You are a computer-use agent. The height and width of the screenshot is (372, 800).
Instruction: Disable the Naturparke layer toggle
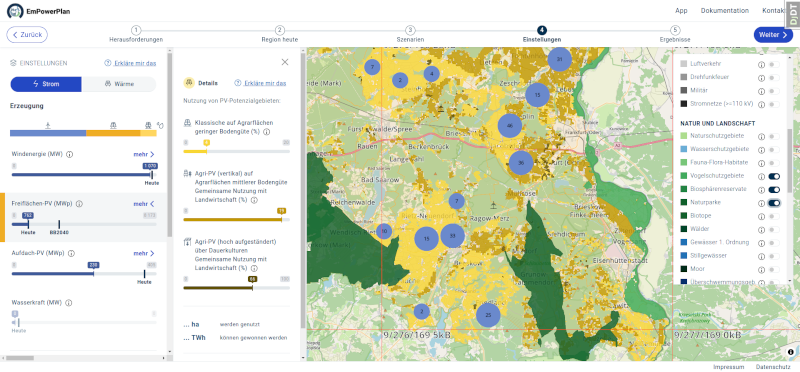pos(774,203)
